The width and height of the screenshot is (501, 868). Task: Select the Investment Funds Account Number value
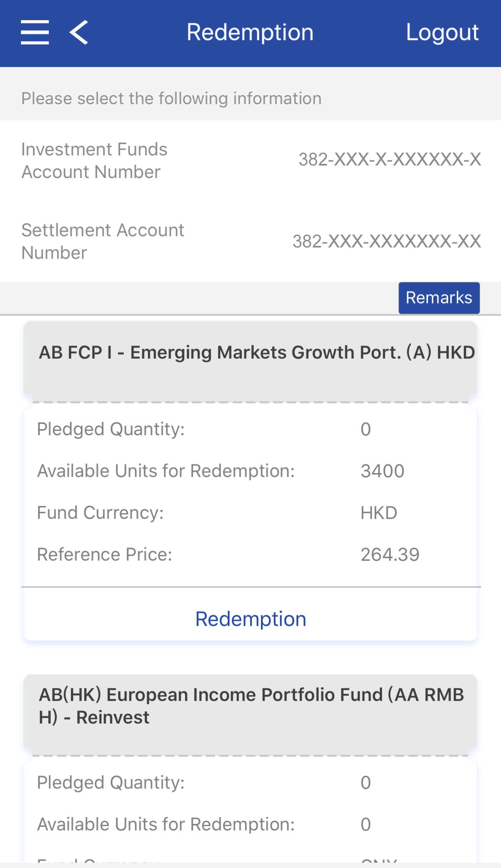click(x=390, y=159)
